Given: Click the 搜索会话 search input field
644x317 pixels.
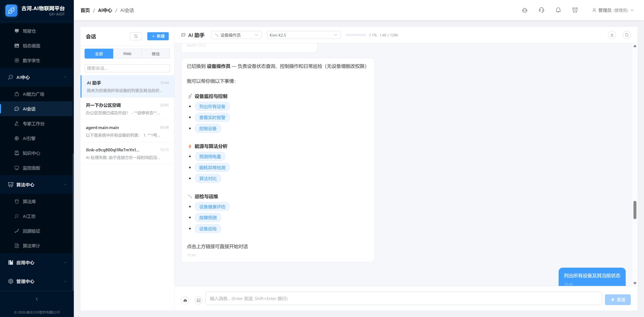Looking at the screenshot, I should point(127,68).
